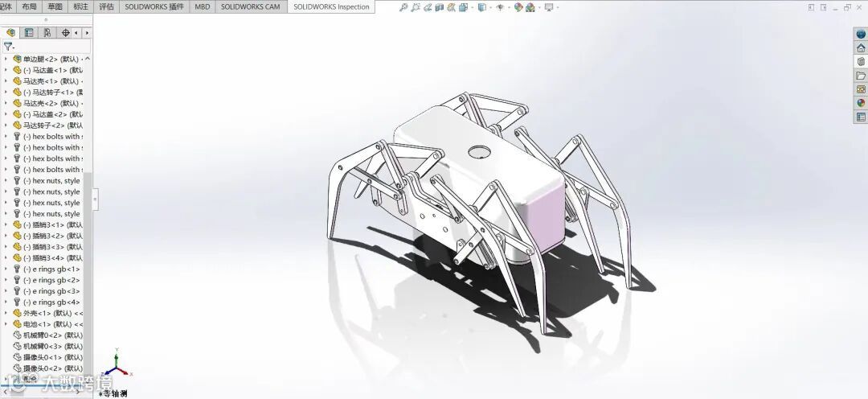Click the globe icon atop task pane
The height and width of the screenshot is (399, 868).
[x=861, y=35]
